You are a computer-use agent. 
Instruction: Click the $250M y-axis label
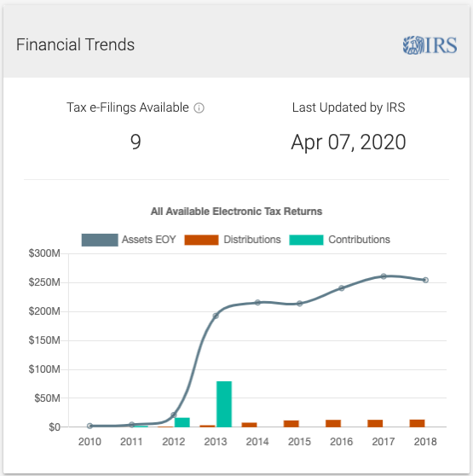44,282
